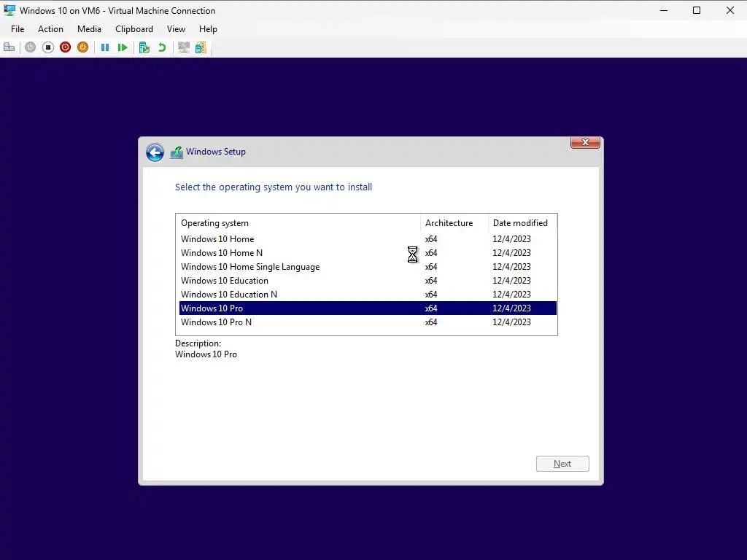747x560 pixels.
Task: Open the File menu
Action: pyautogui.click(x=18, y=29)
